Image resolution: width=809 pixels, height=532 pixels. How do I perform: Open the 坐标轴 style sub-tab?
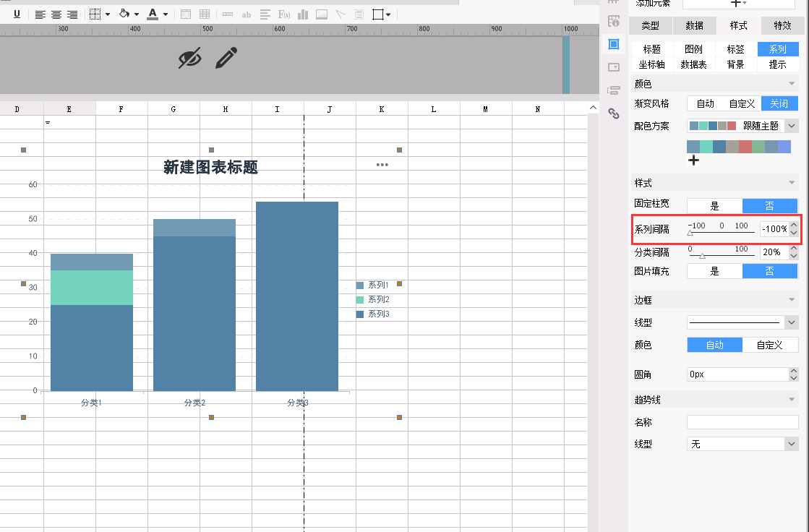(x=651, y=64)
